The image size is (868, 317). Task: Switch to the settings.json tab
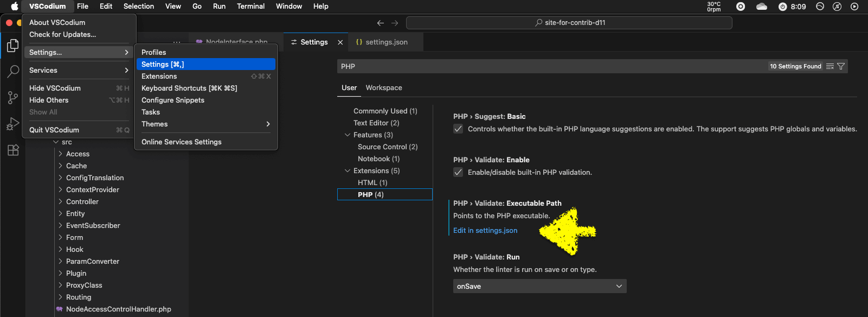[x=386, y=42]
